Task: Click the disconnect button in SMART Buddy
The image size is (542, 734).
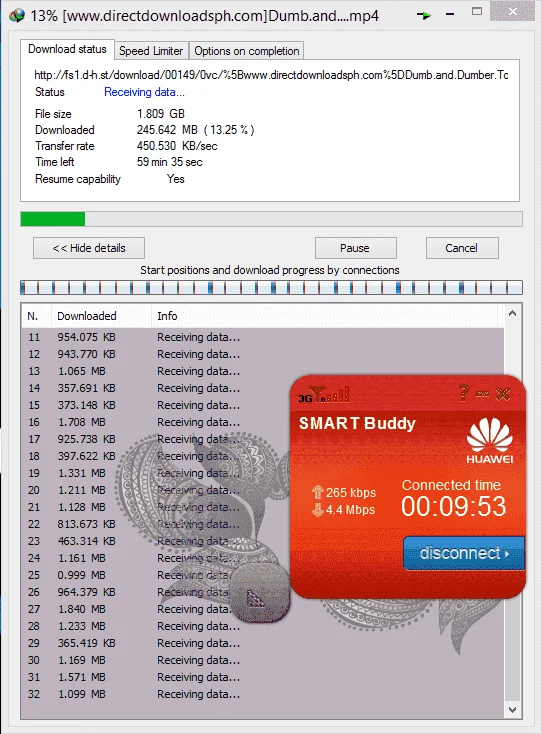Action: (x=464, y=553)
